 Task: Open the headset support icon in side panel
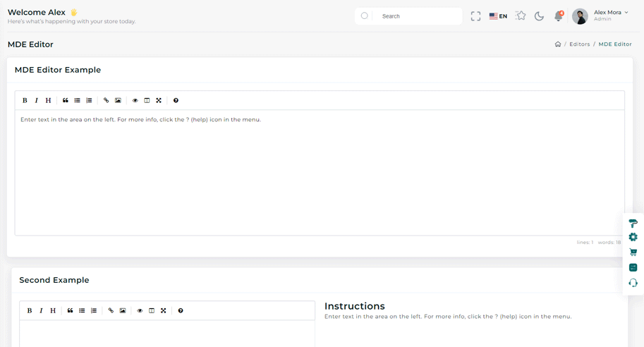pos(633,283)
